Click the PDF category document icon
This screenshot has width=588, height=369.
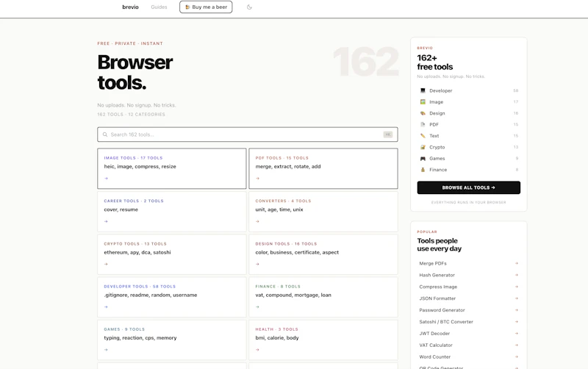click(x=423, y=124)
